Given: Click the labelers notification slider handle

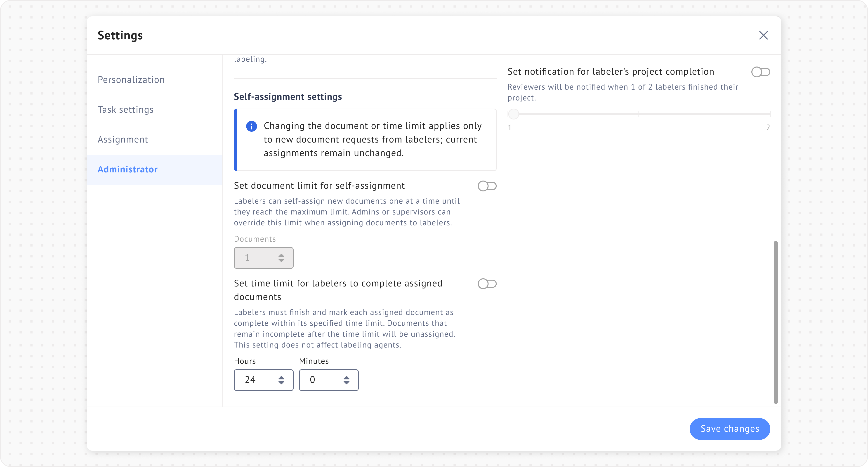Looking at the screenshot, I should pos(513,114).
